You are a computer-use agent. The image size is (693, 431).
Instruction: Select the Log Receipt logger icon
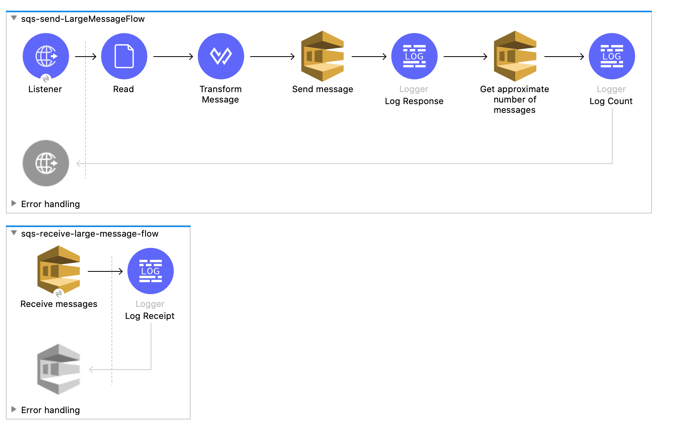150,271
